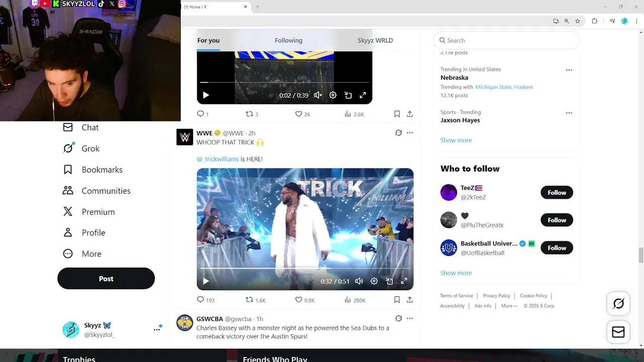
Task: Expand footer More options
Action: coord(509,306)
